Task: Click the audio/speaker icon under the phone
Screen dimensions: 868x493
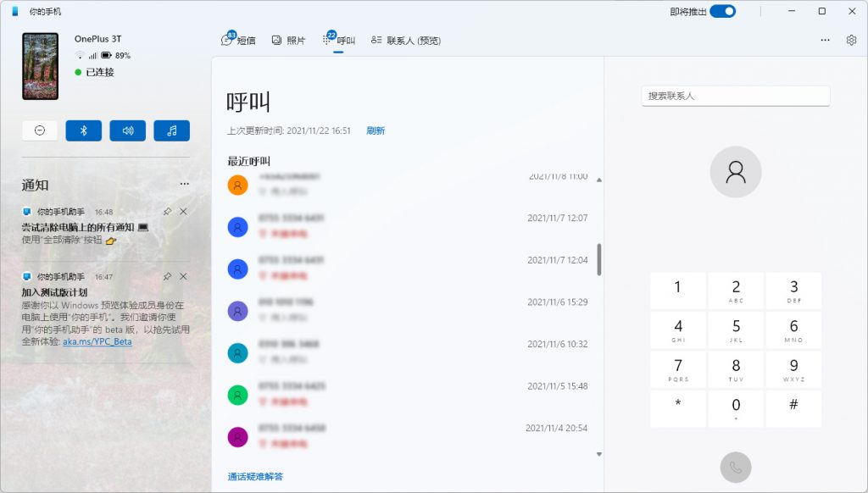Action: click(127, 130)
